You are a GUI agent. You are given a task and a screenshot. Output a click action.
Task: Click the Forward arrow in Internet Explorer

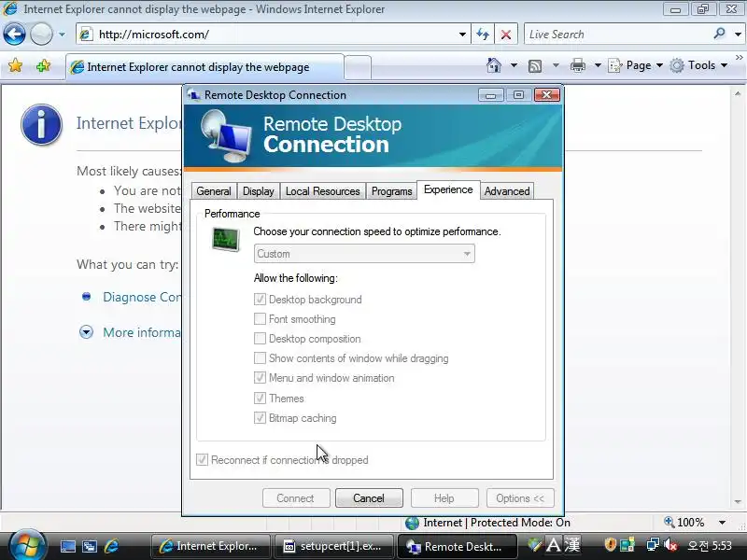click(x=41, y=35)
